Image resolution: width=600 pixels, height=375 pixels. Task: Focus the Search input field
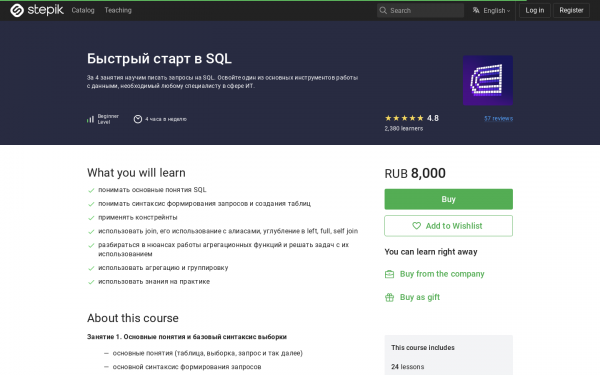420,10
